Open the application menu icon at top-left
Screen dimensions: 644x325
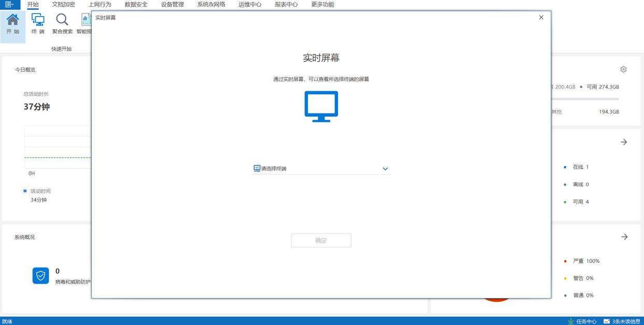pyautogui.click(x=9, y=4)
